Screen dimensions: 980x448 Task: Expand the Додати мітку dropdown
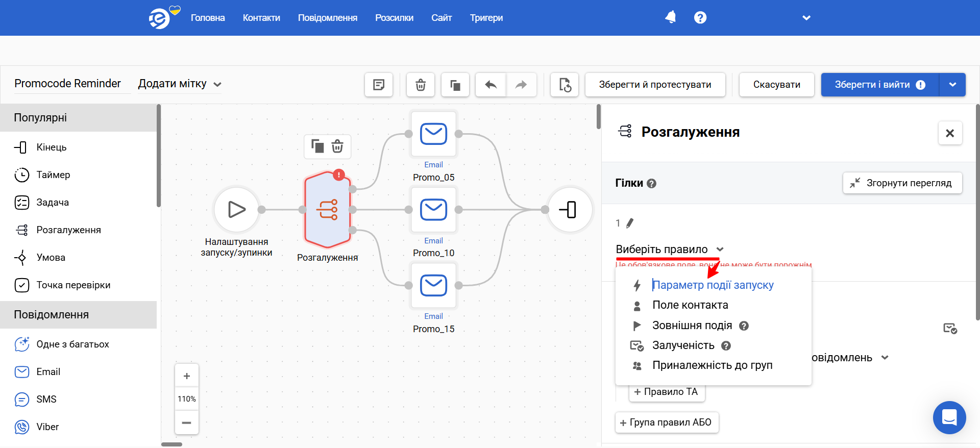tap(180, 84)
